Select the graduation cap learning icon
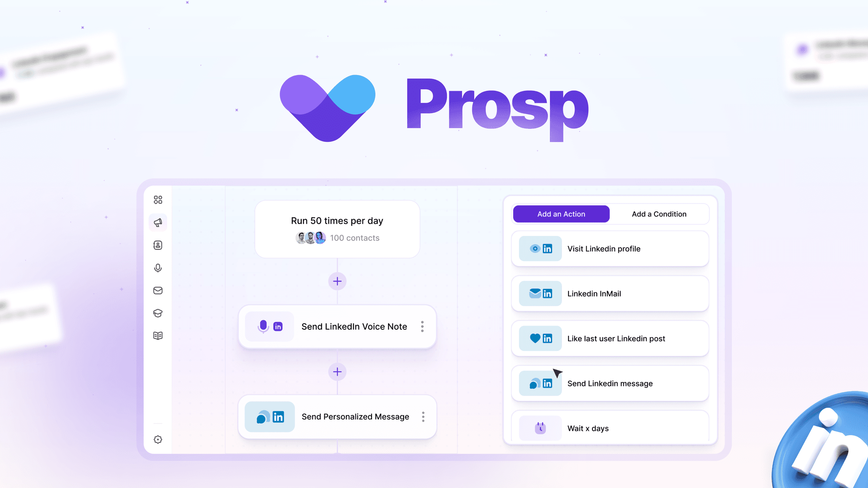 click(x=158, y=313)
